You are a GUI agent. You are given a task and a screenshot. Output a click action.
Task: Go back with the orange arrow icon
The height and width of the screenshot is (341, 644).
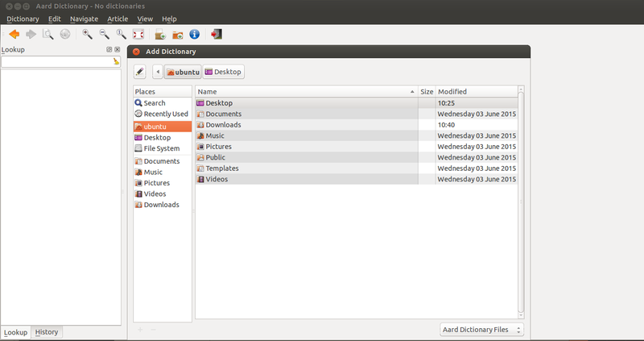click(14, 34)
